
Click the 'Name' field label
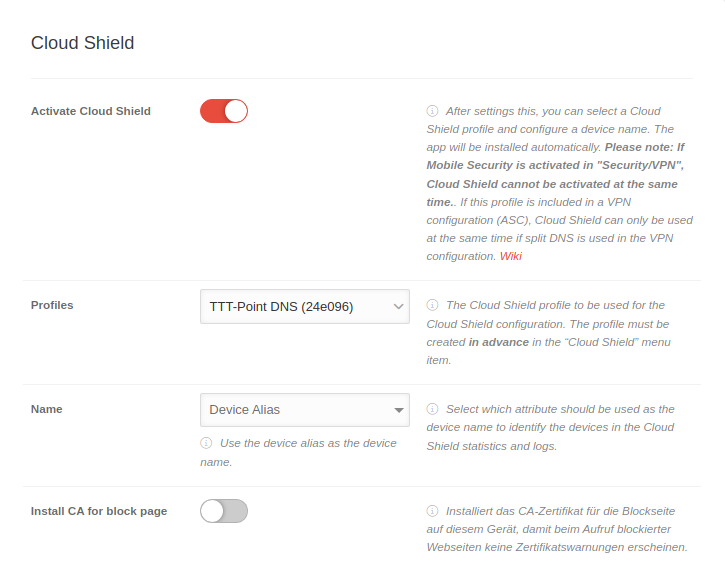47,409
